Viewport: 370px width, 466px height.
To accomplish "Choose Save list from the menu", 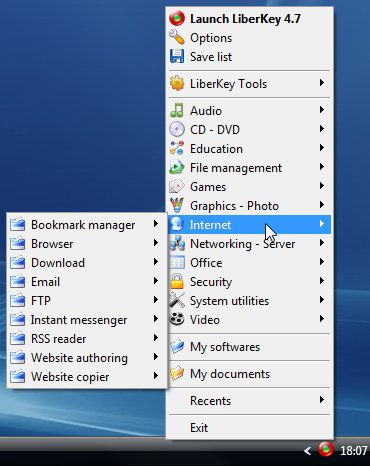I will [249, 57].
